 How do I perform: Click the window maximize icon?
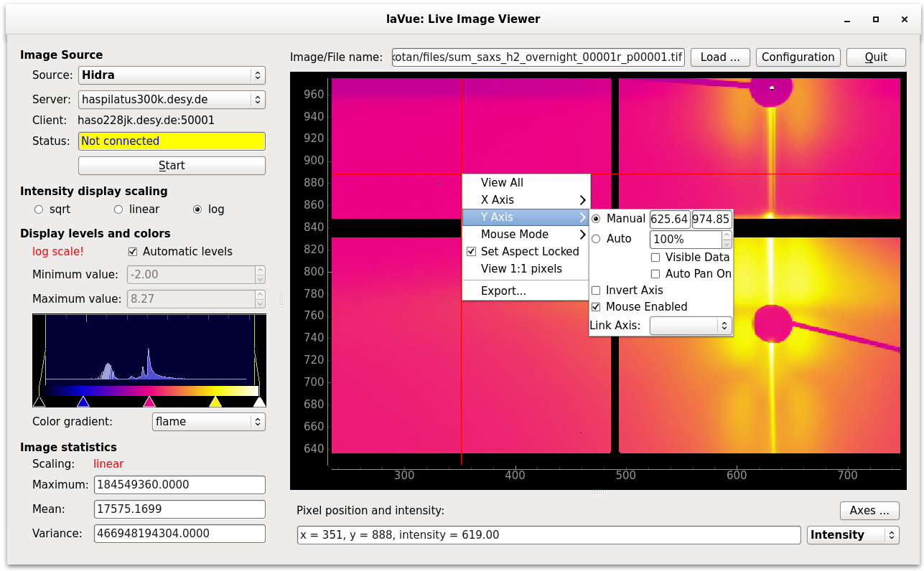point(876,19)
